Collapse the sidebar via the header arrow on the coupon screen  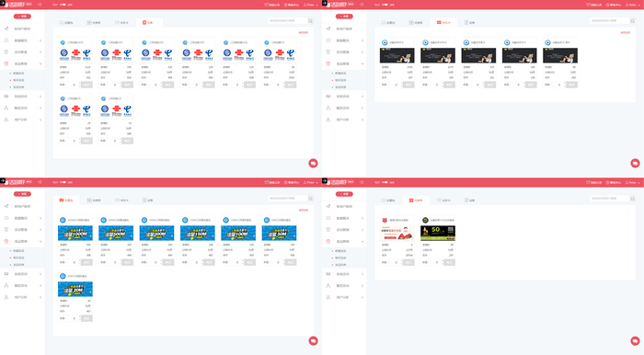coord(362,182)
